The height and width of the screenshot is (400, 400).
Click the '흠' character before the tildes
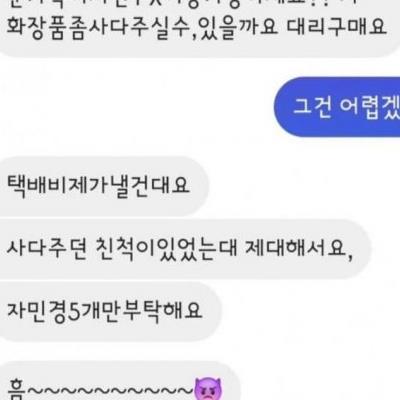click(x=15, y=390)
